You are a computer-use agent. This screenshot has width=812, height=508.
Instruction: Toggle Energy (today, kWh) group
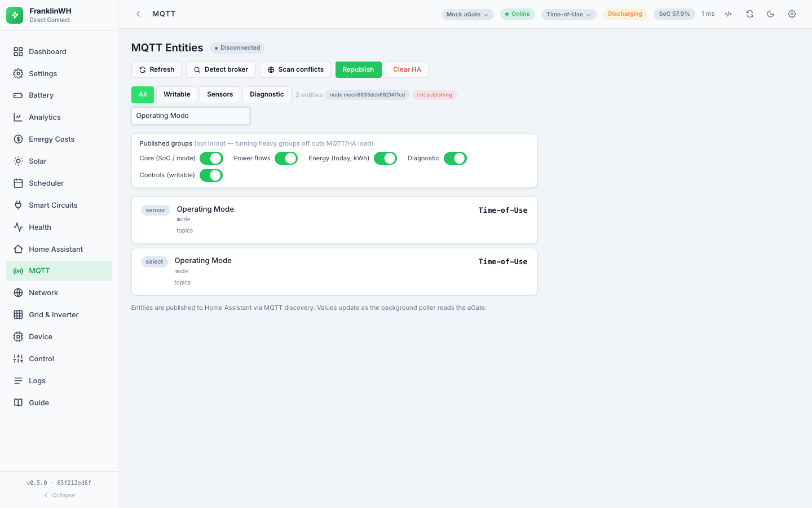[x=385, y=159]
